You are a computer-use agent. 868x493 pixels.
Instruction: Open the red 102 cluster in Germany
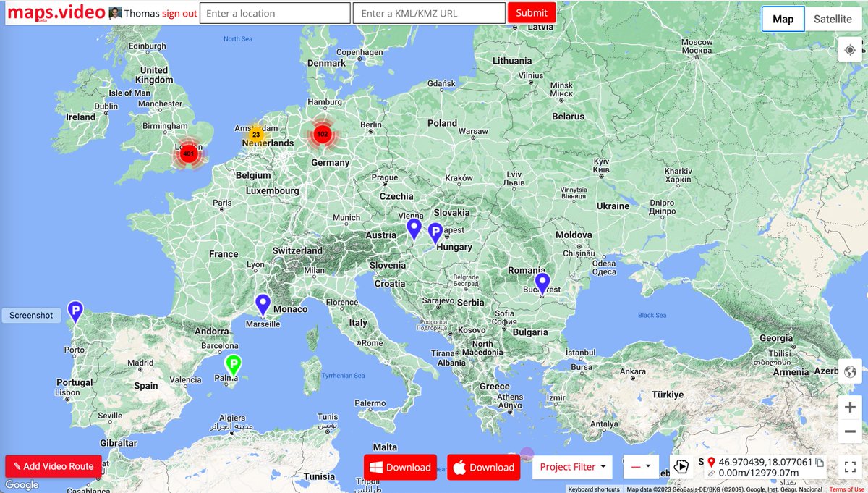point(323,134)
